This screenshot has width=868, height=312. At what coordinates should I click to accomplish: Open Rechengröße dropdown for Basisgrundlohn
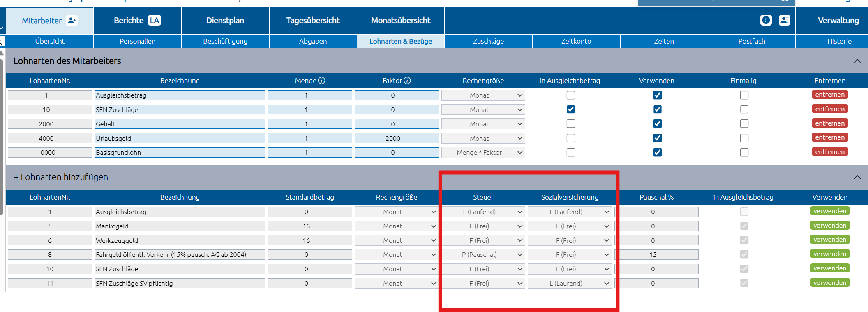(x=483, y=153)
